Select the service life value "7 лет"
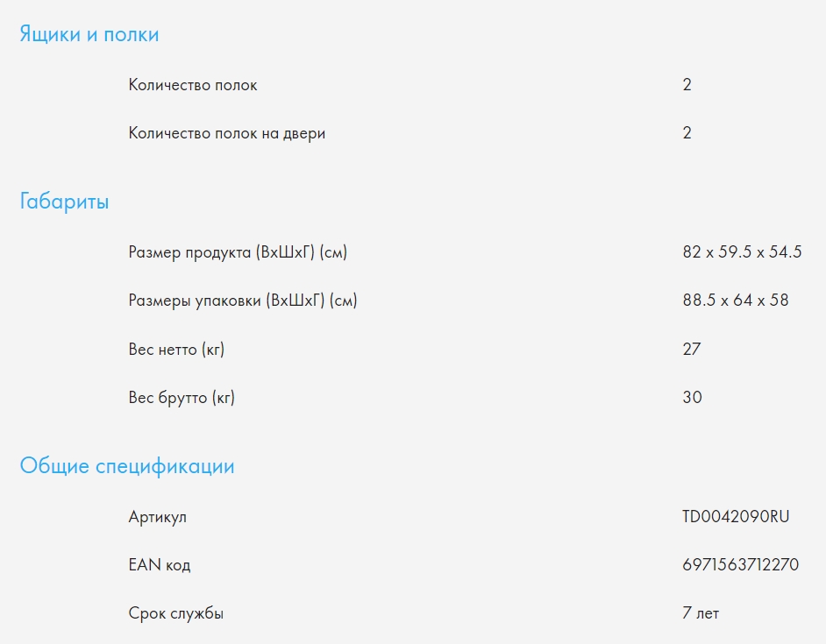 [701, 613]
